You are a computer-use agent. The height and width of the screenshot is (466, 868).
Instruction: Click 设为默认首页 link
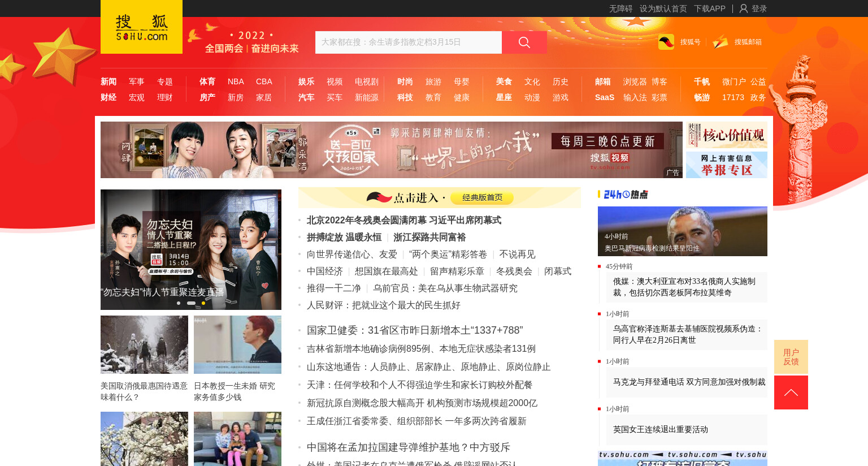tap(663, 8)
